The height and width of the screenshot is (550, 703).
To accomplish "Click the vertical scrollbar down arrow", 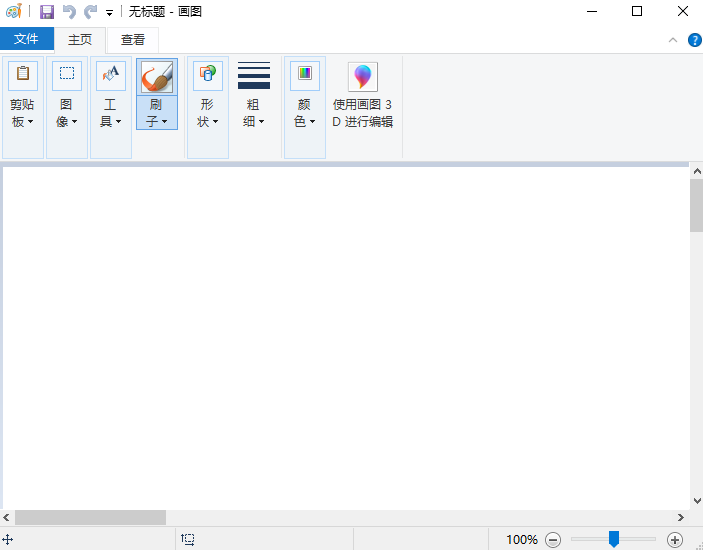I will (x=697, y=501).
